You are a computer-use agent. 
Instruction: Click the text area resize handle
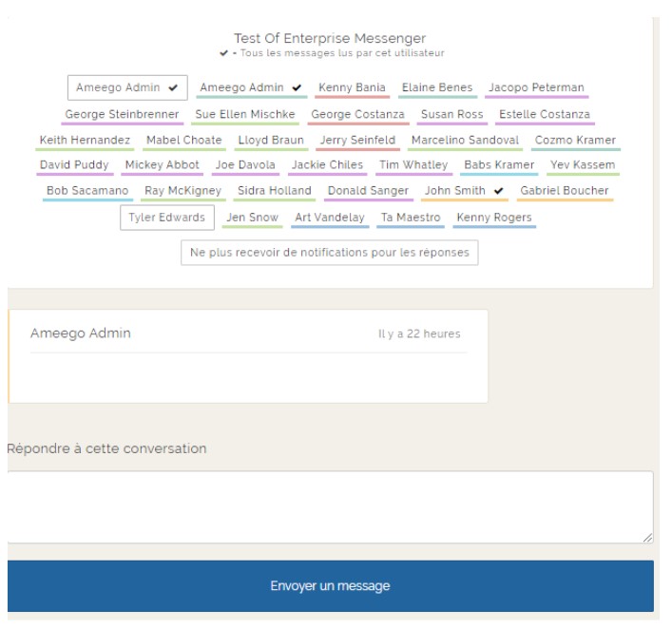pyautogui.click(x=647, y=538)
